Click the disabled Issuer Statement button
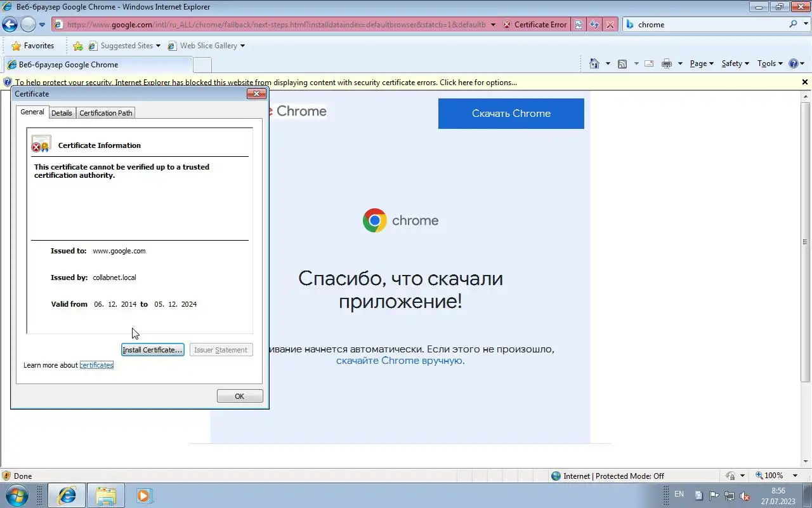Screen dimensions: 812x508 [221, 350]
